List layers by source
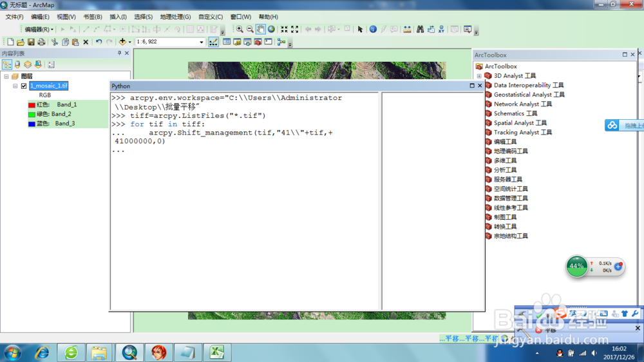644x362 pixels. pos(17,64)
